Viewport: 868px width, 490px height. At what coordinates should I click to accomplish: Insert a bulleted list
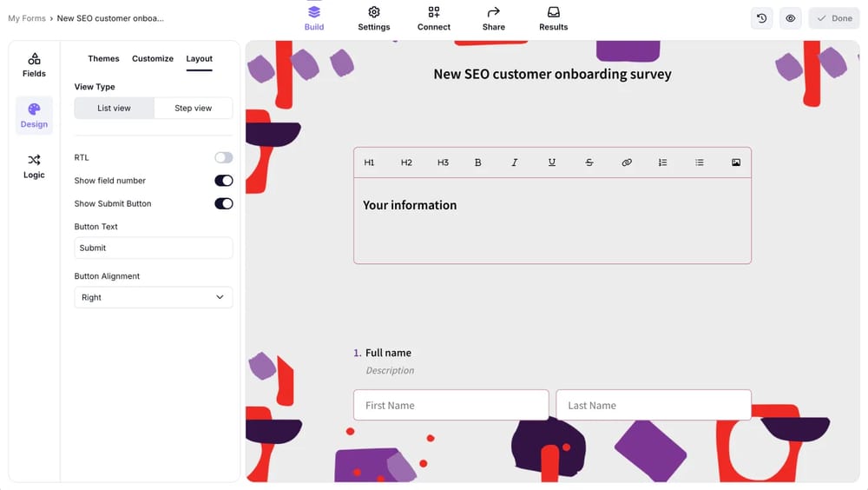[x=700, y=162]
